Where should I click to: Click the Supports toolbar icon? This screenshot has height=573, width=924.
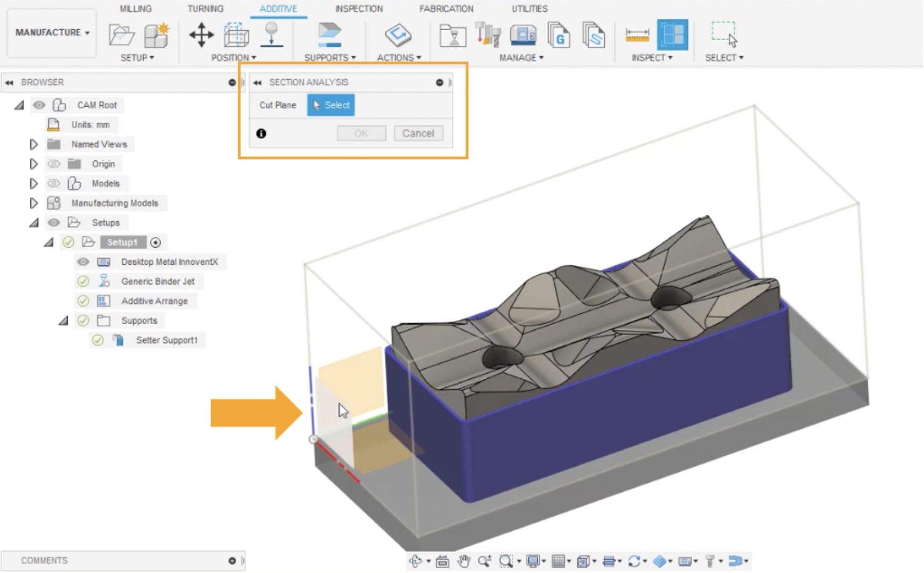pyautogui.click(x=329, y=35)
